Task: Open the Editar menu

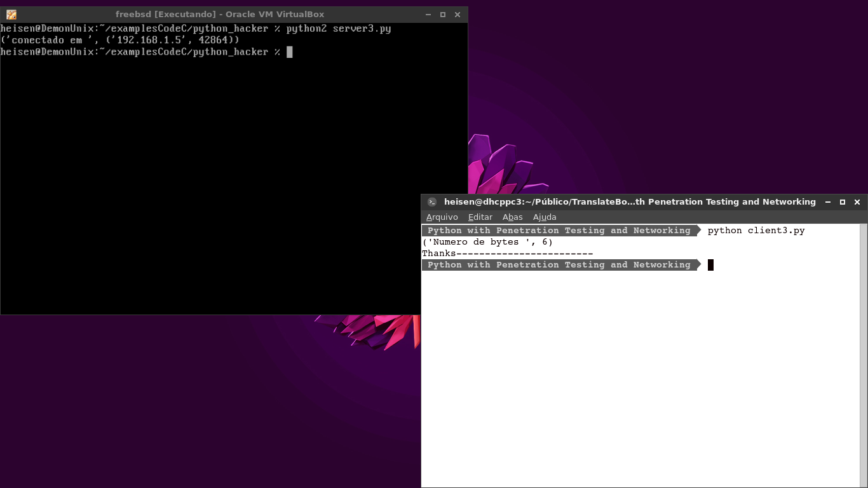Action: [x=480, y=217]
